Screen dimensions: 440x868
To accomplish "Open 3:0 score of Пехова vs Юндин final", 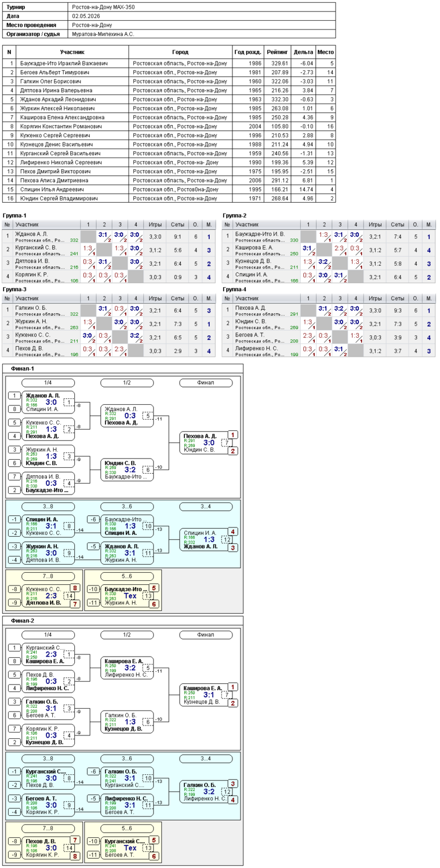I will 209,442.
